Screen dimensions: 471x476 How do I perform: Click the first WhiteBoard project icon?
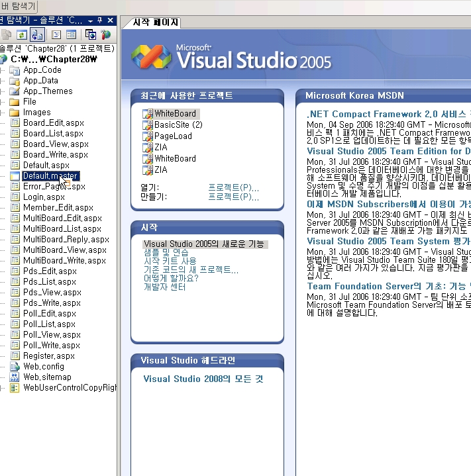[148, 114]
